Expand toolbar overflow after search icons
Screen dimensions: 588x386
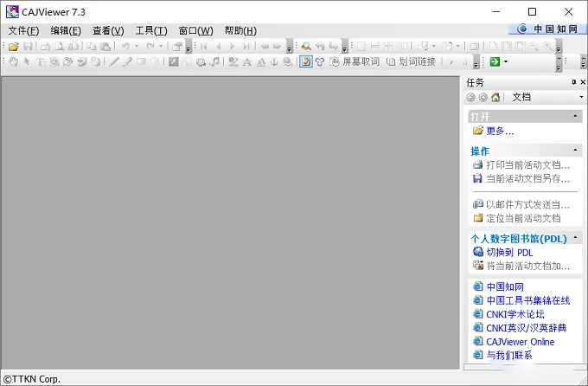pos(345,47)
